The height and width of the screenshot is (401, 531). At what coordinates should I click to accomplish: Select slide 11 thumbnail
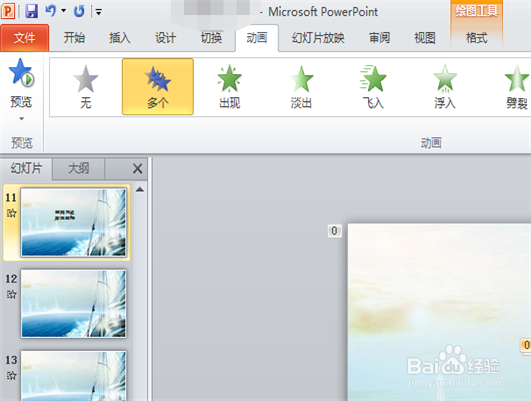coord(73,222)
